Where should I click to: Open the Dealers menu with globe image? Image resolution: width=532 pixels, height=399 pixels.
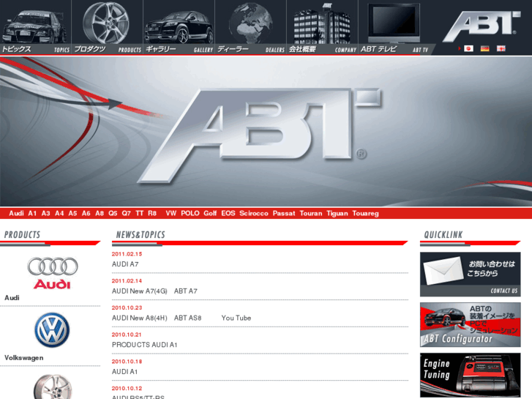click(250, 27)
